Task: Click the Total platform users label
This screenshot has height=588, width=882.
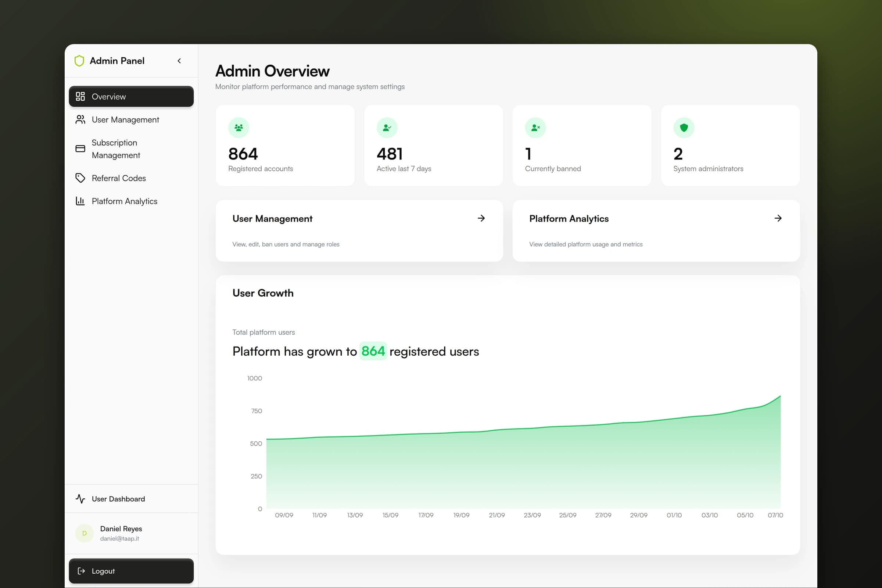Action: tap(263, 332)
